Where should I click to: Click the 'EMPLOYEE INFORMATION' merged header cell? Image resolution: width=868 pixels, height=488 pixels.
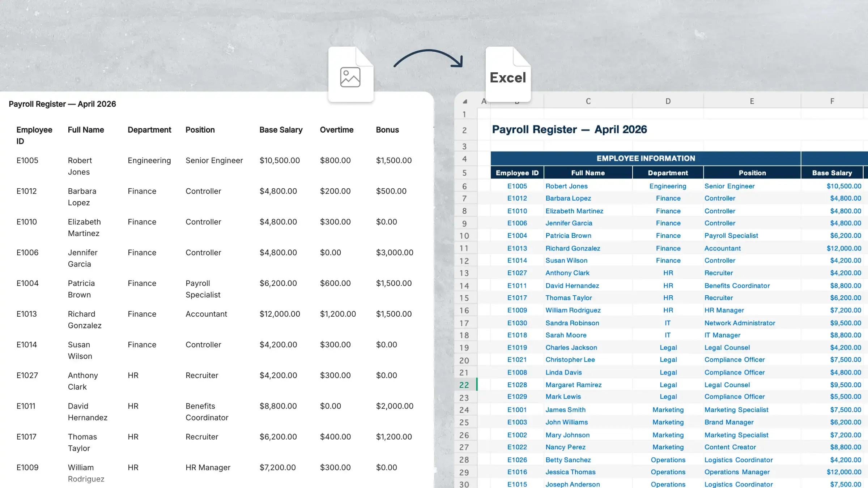tap(646, 158)
